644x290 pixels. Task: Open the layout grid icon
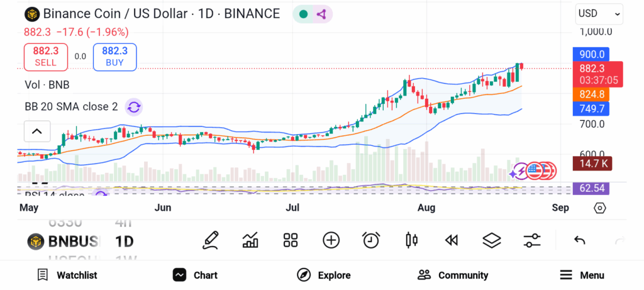coord(290,240)
